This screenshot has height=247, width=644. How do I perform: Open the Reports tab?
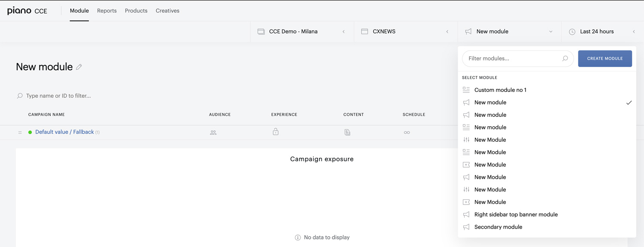pyautogui.click(x=107, y=11)
